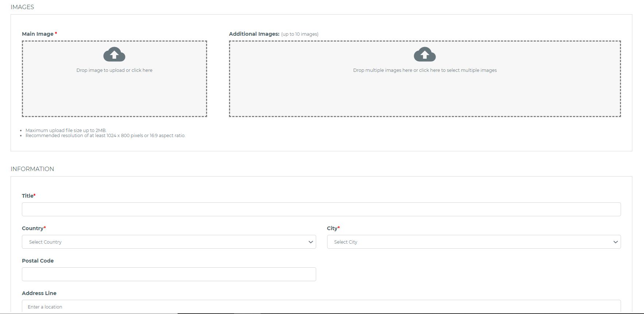Click the 'Address Line' label
644x314 pixels.
[x=39, y=293]
